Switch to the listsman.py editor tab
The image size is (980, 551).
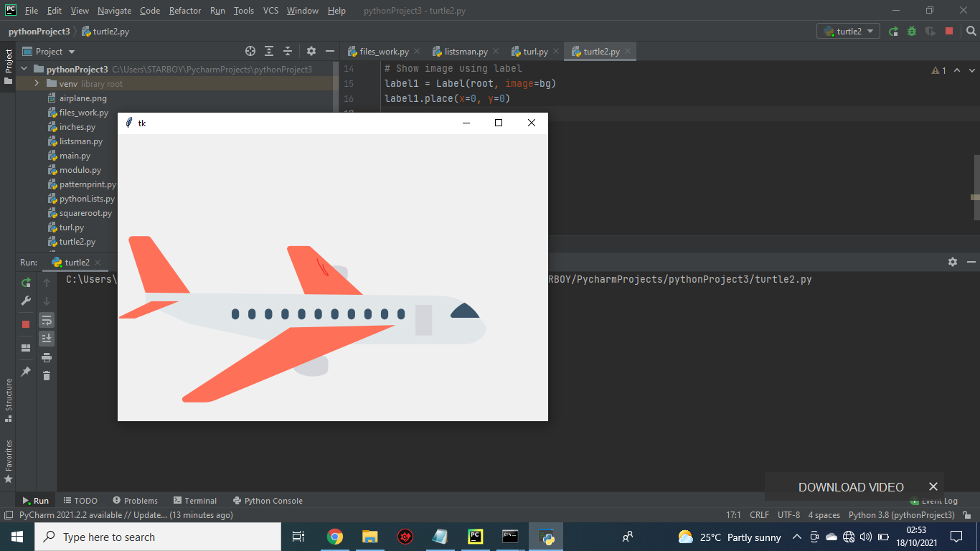point(466,52)
